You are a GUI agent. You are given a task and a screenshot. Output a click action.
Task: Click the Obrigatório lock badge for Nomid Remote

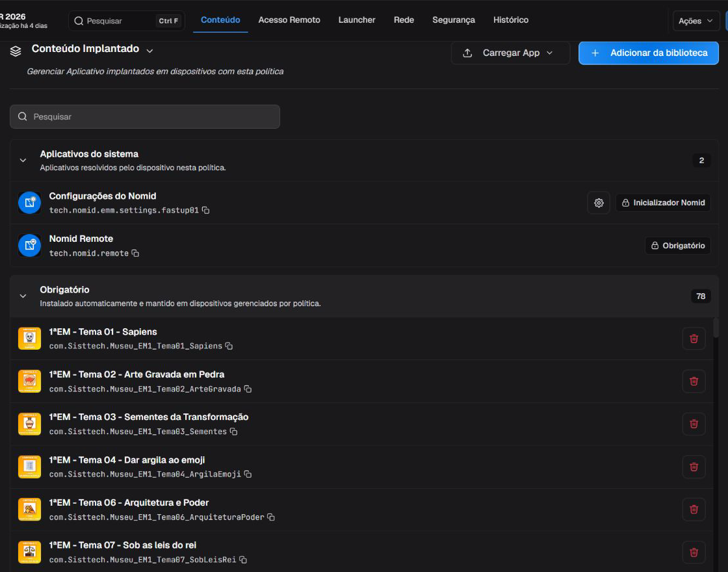(x=678, y=246)
